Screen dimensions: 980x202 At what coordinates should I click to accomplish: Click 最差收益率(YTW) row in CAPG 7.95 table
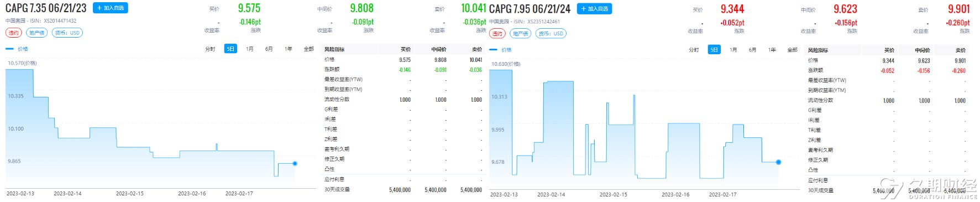click(887, 80)
